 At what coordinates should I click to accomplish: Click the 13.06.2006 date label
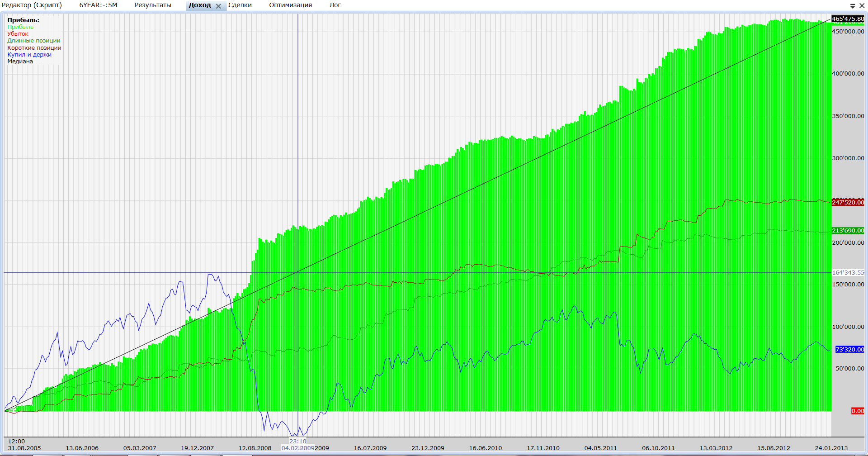(x=82, y=448)
